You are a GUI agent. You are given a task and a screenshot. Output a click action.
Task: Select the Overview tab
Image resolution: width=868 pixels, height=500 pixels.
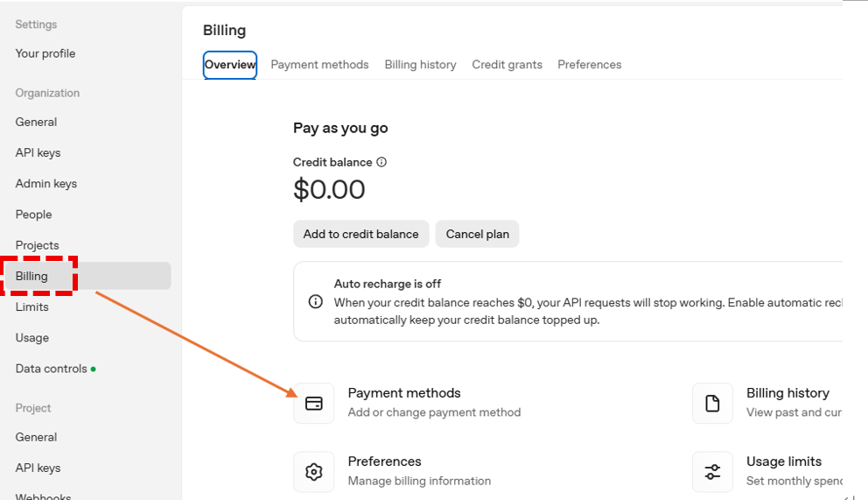tap(230, 65)
